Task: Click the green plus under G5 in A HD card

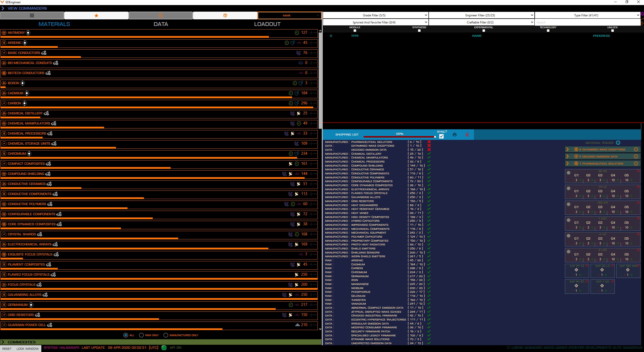Action: pyautogui.click(x=631, y=243)
